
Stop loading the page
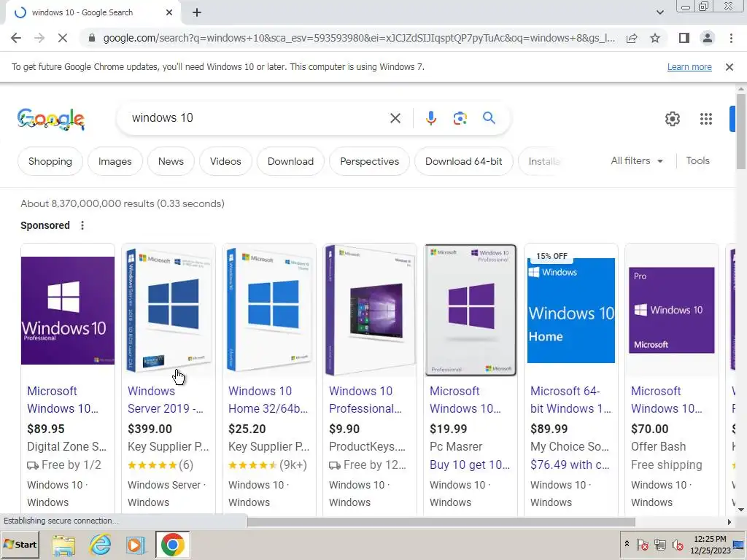[63, 38]
